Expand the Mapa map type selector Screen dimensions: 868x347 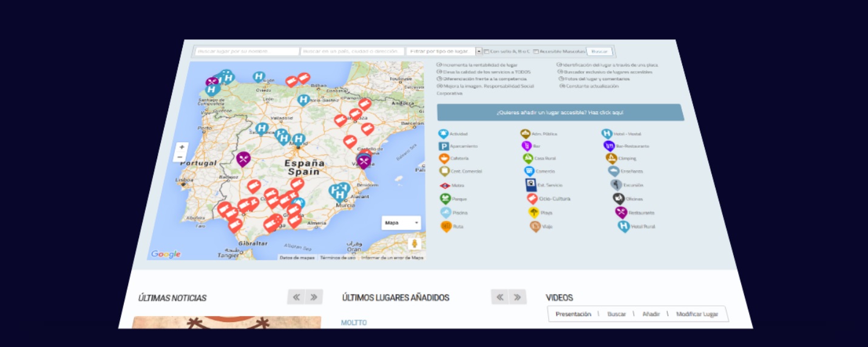pos(401,222)
